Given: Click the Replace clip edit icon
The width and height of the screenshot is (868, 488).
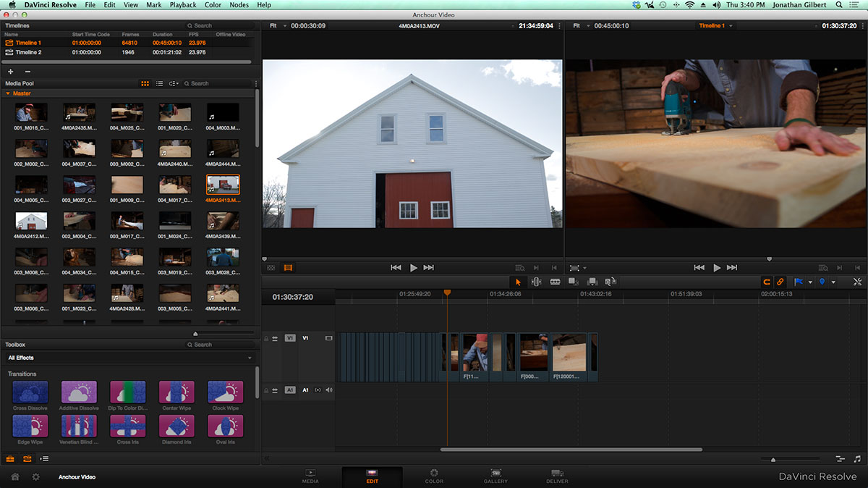Looking at the screenshot, I should [x=610, y=282].
